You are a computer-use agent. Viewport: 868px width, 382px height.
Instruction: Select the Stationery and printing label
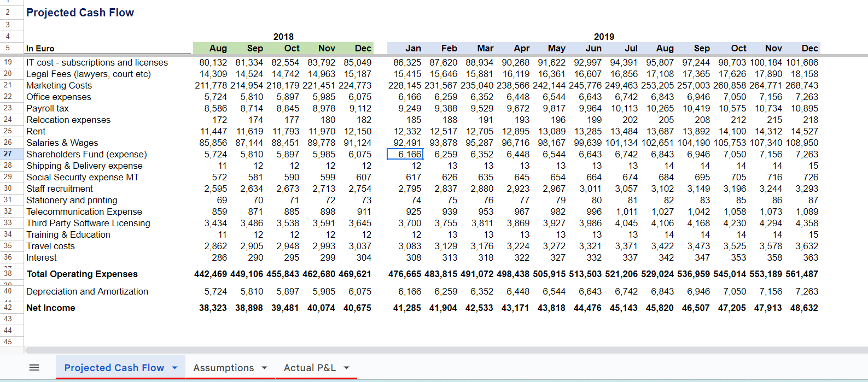click(x=72, y=200)
